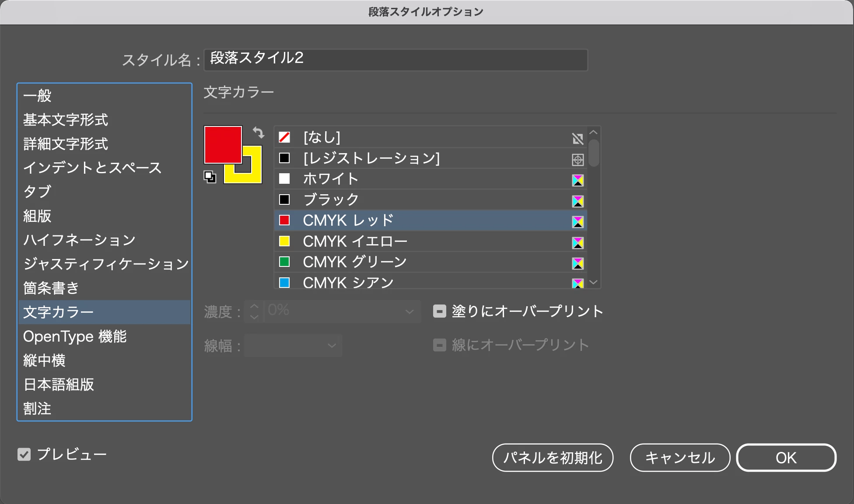Screen dimensions: 854x504
Task: Click the registration crosshair icon on [レジストレーション] row
Action: point(577,160)
